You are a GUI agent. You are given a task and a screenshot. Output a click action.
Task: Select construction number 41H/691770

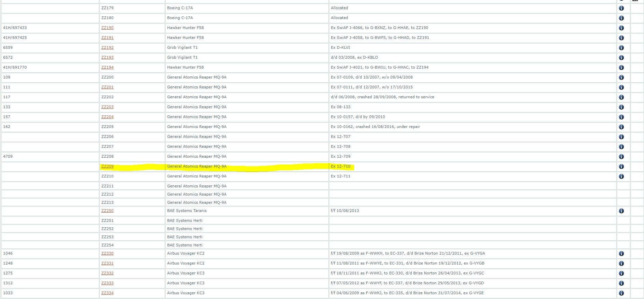click(15, 67)
